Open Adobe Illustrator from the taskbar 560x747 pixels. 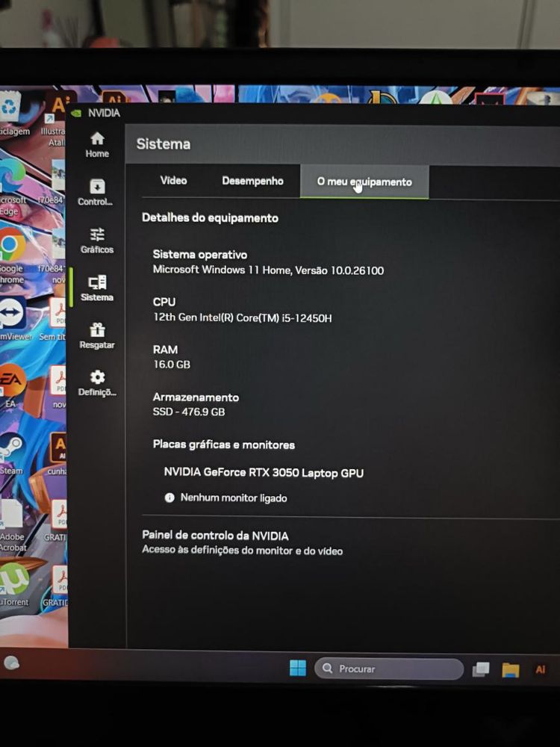coord(540,670)
